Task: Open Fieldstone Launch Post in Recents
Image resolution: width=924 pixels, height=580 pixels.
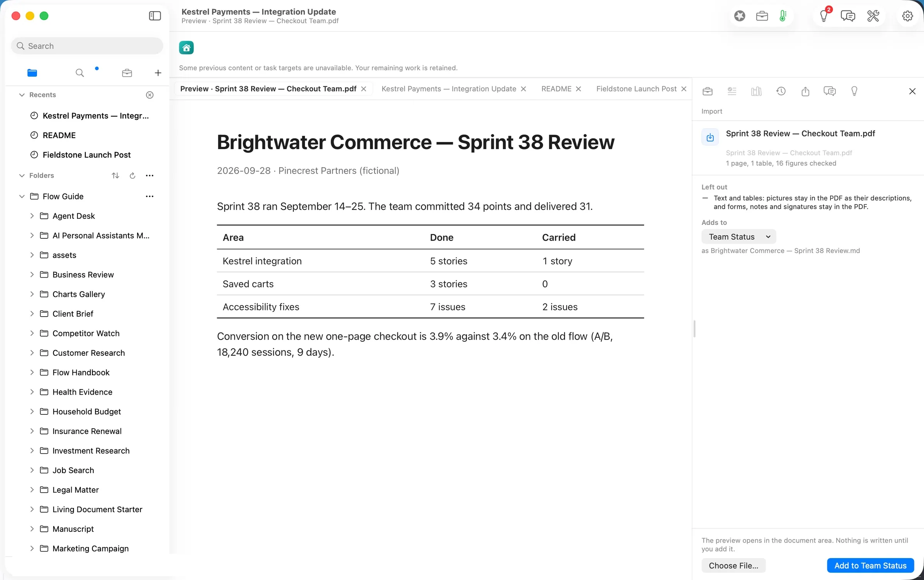Action: (87, 155)
